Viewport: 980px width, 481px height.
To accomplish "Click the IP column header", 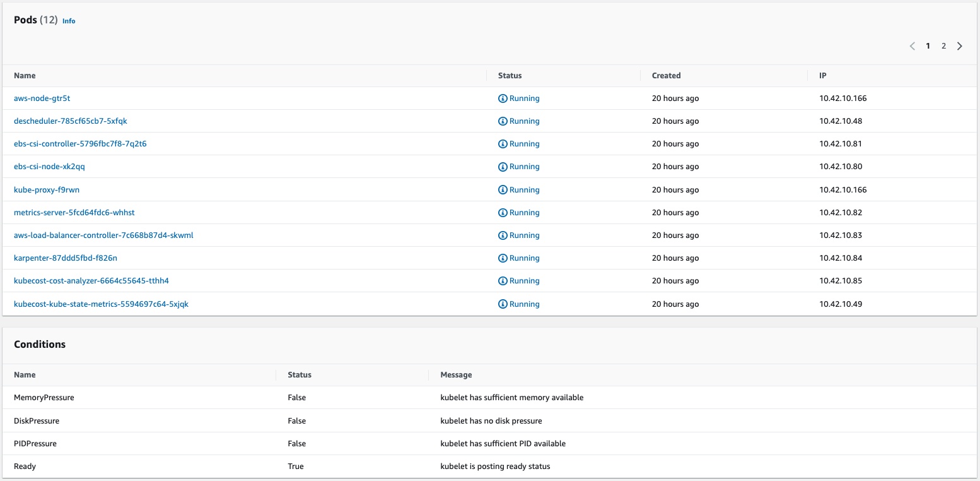I will click(822, 76).
